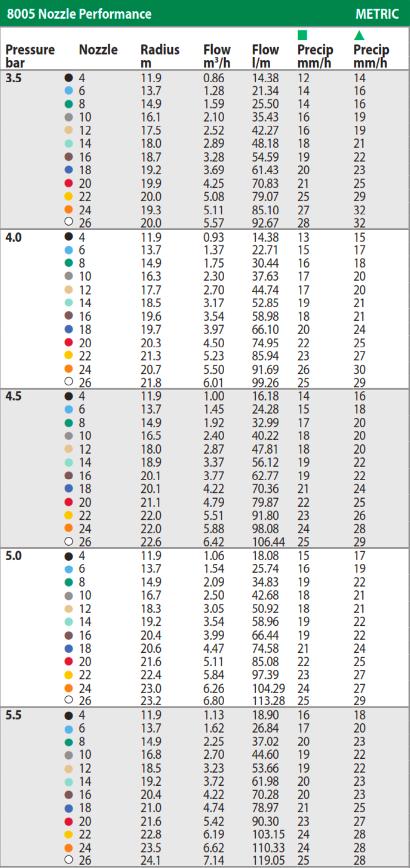This screenshot has height=868, width=410.
Task: Select the brown nozzle 16 dot under 4.5 bar
Action: coord(68,475)
